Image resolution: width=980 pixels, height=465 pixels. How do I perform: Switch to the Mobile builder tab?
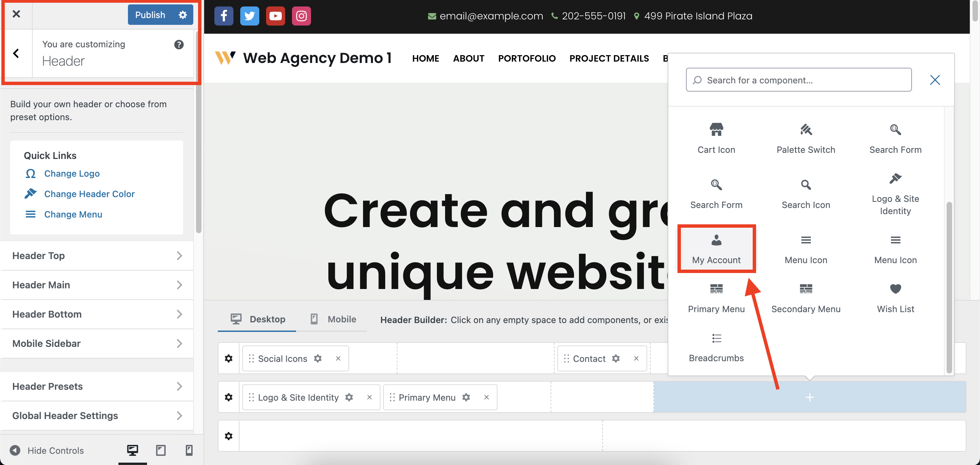pos(332,319)
